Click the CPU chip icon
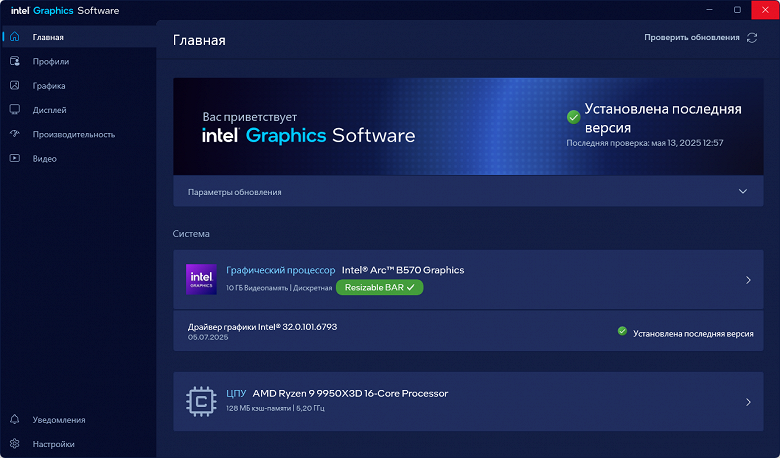 (x=201, y=401)
